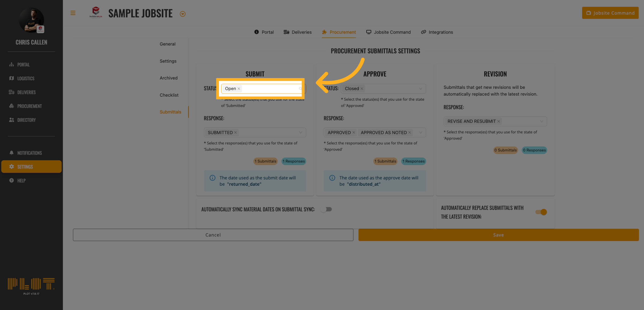Disable automatically replace submittals with latest revision

pyautogui.click(x=541, y=212)
